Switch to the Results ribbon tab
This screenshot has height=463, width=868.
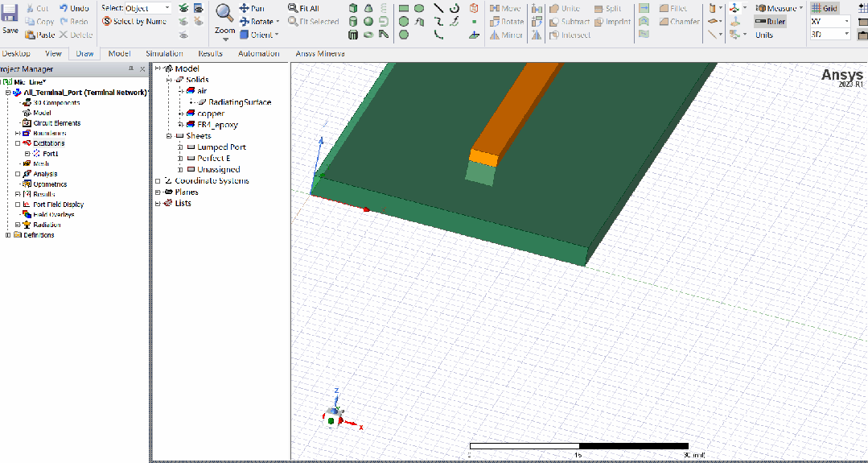pos(210,54)
